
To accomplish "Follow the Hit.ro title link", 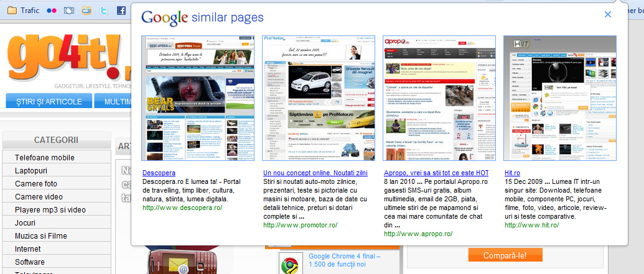I will tap(513, 173).
